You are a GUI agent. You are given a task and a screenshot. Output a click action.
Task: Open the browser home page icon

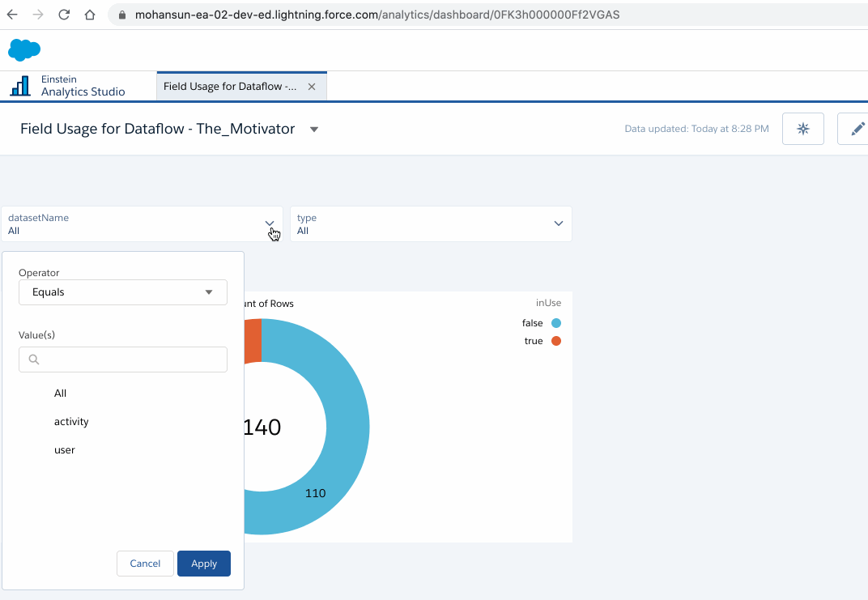(90, 15)
